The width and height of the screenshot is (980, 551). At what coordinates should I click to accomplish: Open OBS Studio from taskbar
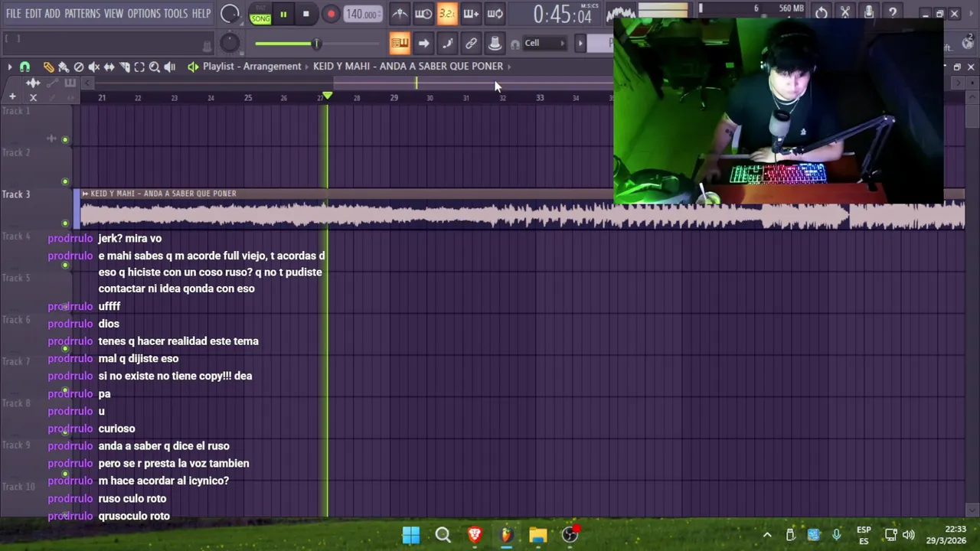[570, 535]
